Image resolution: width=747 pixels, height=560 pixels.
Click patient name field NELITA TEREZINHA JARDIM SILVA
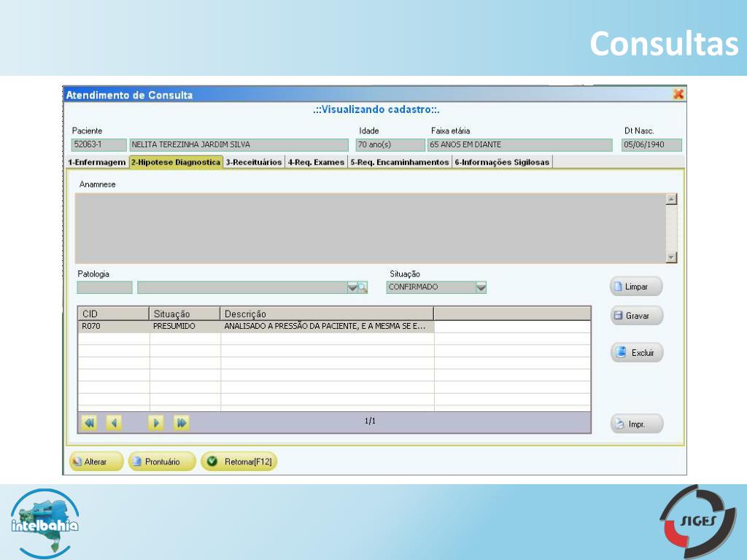tap(239, 145)
